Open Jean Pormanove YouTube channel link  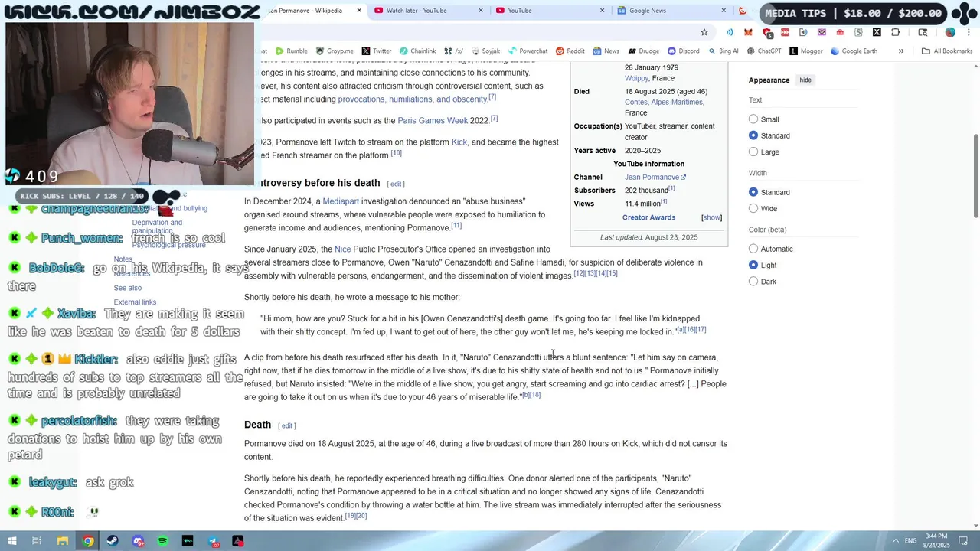(x=655, y=177)
